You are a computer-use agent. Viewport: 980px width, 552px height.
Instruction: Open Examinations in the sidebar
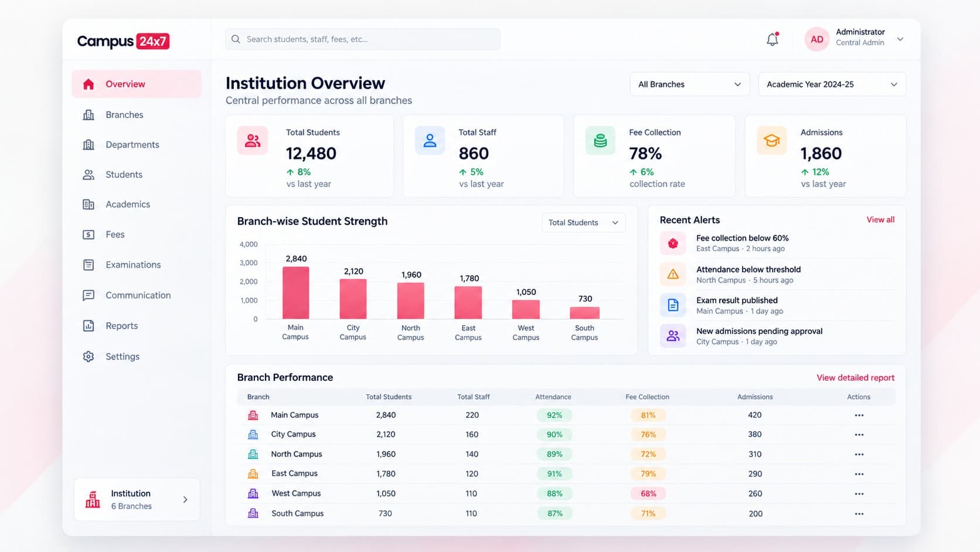137,265
